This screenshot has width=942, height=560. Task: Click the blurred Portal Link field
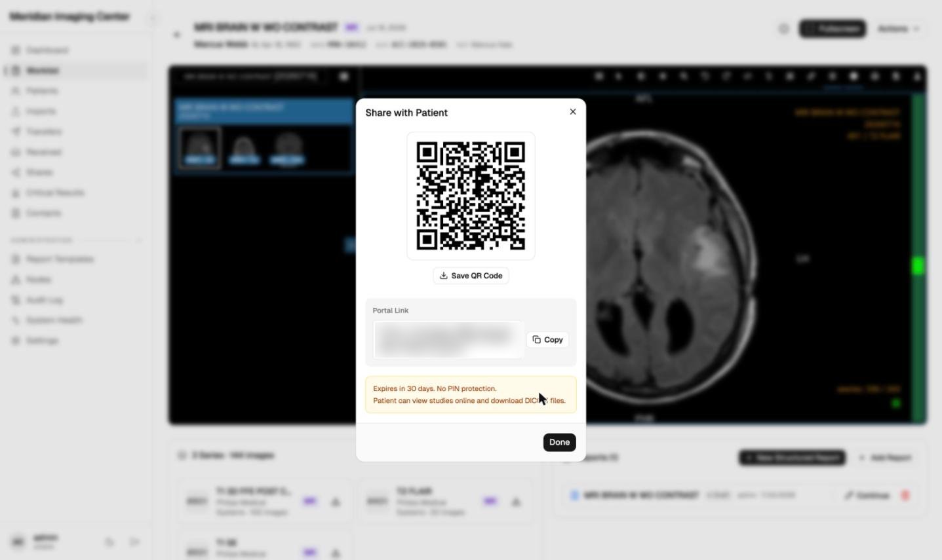[x=448, y=339]
